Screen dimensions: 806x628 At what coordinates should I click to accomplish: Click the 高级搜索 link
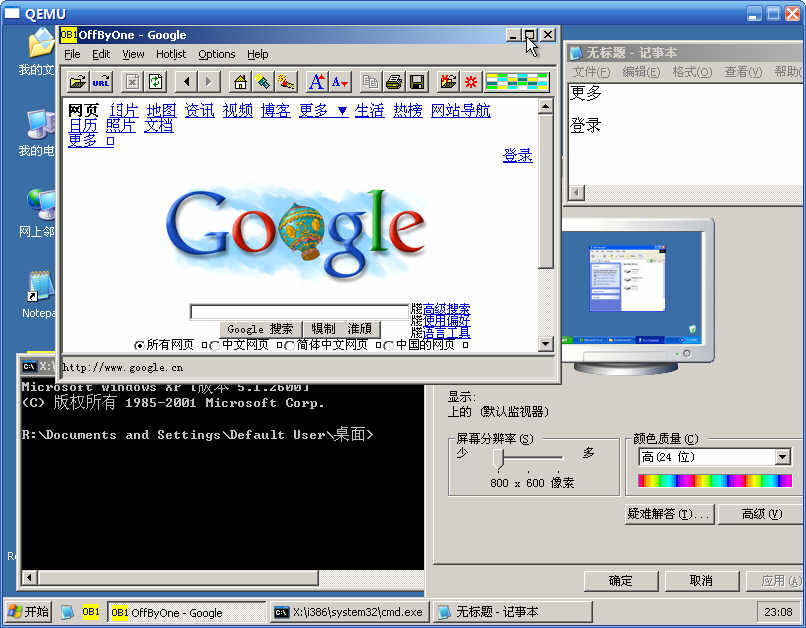pyautogui.click(x=446, y=309)
